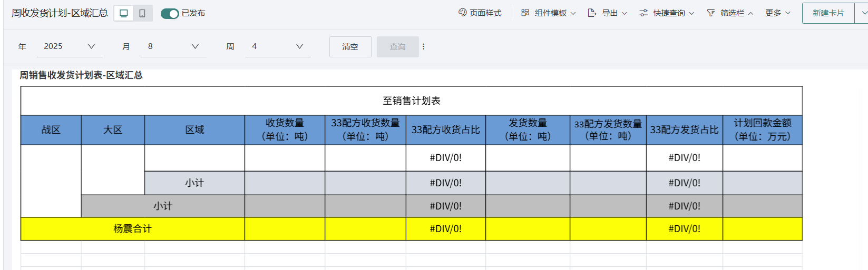Viewport: 868px width, 270px height.
Task: Switch to desktop preview icon
Action: tap(124, 13)
